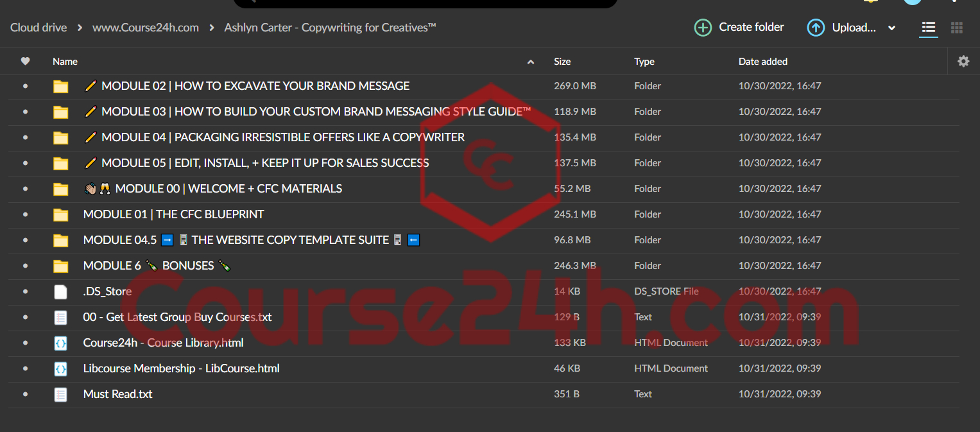Screen dimensions: 980x432
Task: Click the 351 B size cell
Action: click(x=567, y=394)
